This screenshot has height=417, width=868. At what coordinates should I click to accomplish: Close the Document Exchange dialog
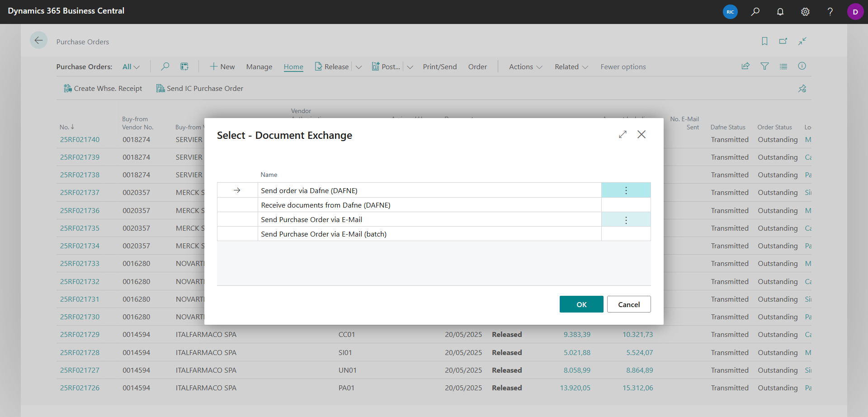click(642, 134)
